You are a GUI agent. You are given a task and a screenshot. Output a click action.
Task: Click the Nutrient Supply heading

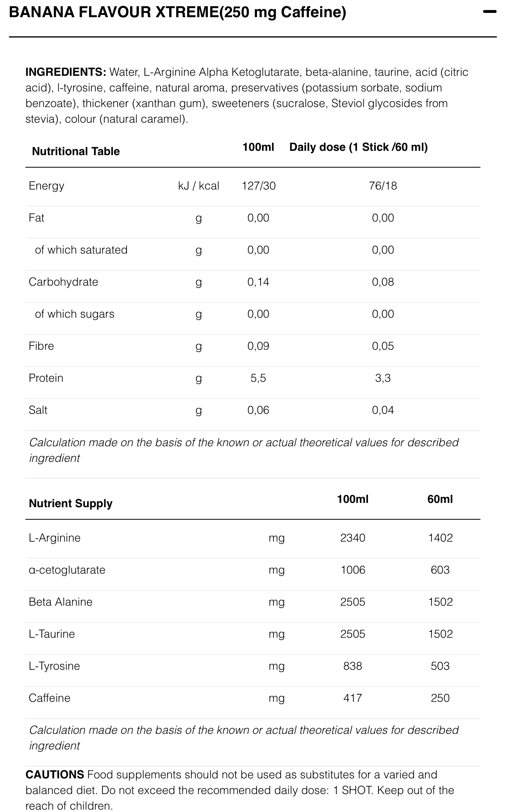(71, 503)
